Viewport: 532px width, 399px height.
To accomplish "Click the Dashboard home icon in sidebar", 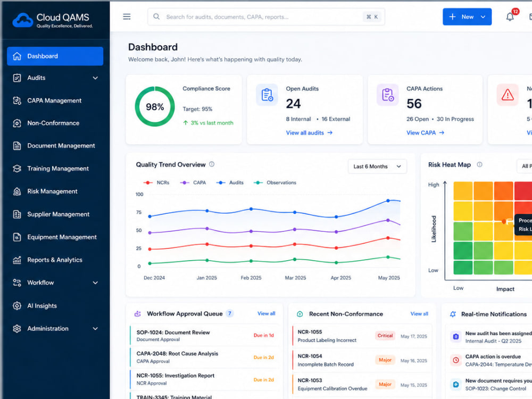I will coord(17,56).
